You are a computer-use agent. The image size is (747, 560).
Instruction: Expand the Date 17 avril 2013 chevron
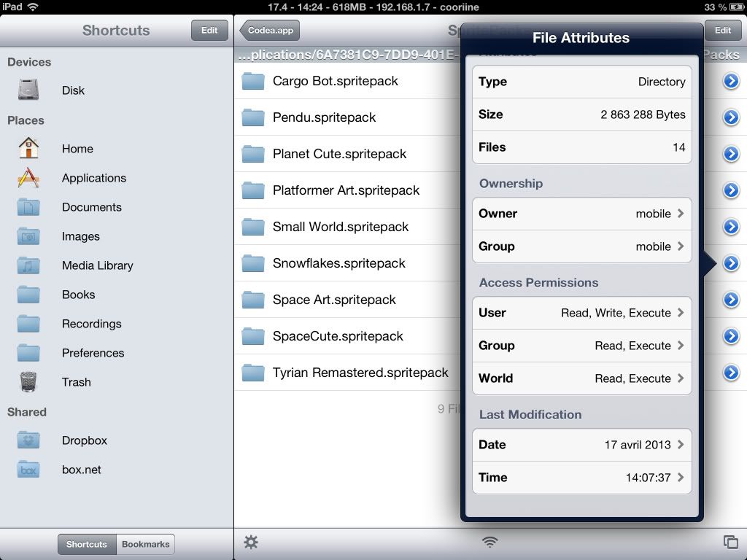(681, 444)
